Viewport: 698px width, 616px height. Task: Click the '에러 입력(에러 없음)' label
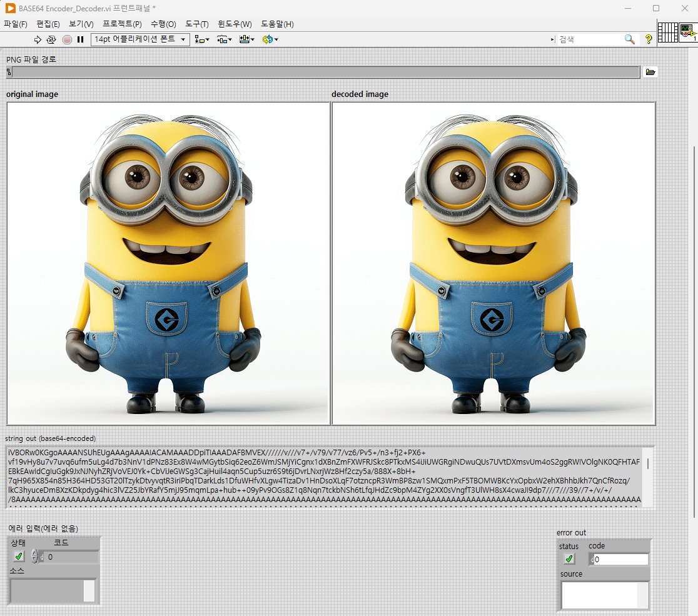pyautogui.click(x=43, y=528)
